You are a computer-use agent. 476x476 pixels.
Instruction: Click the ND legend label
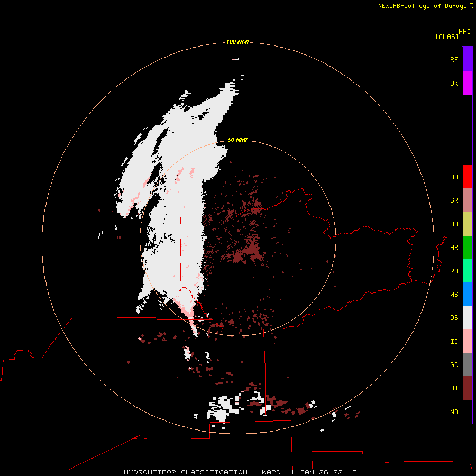click(x=454, y=412)
